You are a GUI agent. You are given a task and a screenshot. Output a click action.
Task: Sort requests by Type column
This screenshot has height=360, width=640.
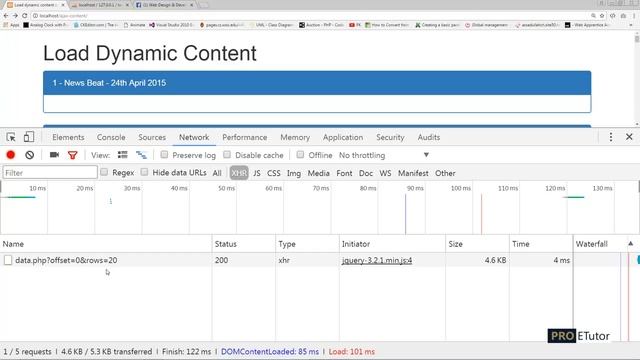click(x=307, y=244)
